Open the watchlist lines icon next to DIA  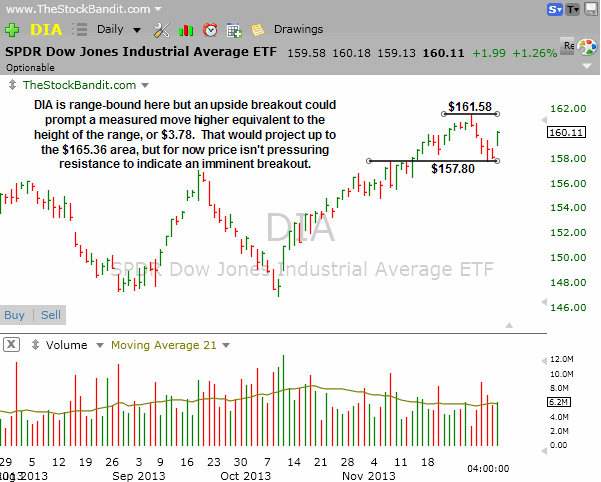point(80,30)
